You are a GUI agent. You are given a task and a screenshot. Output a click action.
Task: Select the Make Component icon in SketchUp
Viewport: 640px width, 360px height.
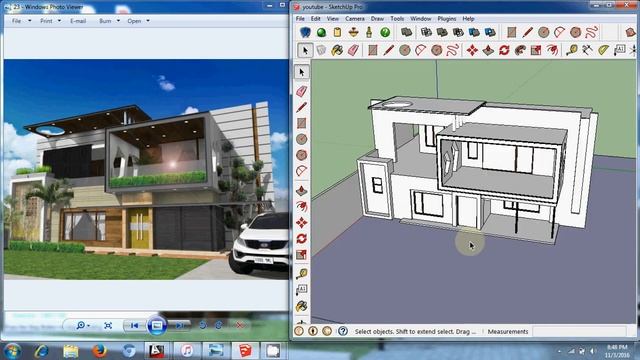click(321, 50)
